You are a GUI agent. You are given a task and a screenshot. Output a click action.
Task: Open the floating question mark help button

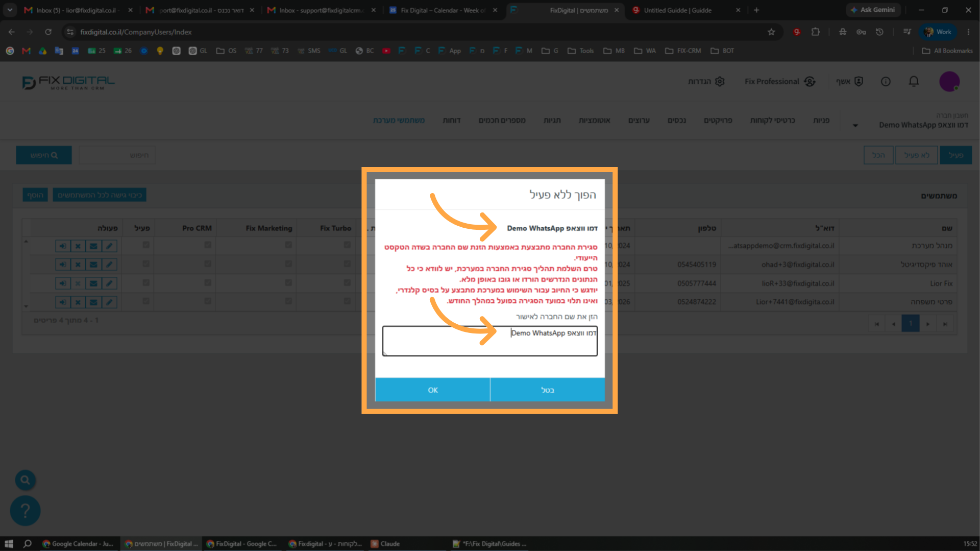[x=25, y=511]
